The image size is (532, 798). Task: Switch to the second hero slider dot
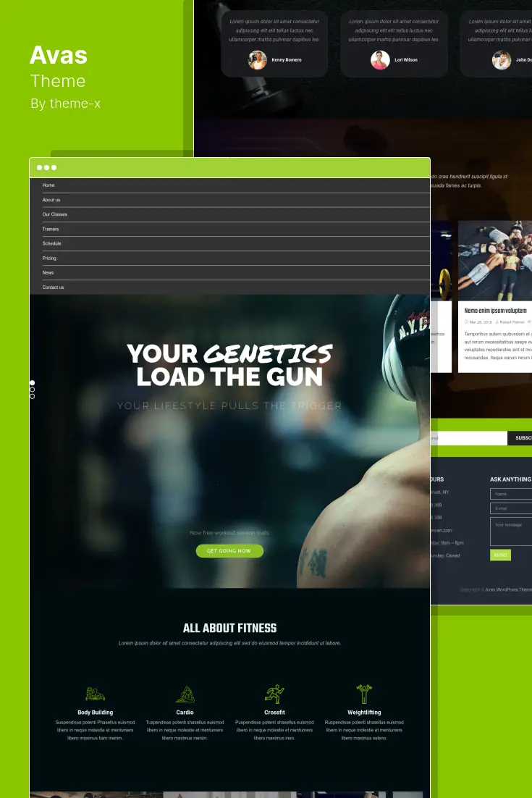tap(32, 390)
